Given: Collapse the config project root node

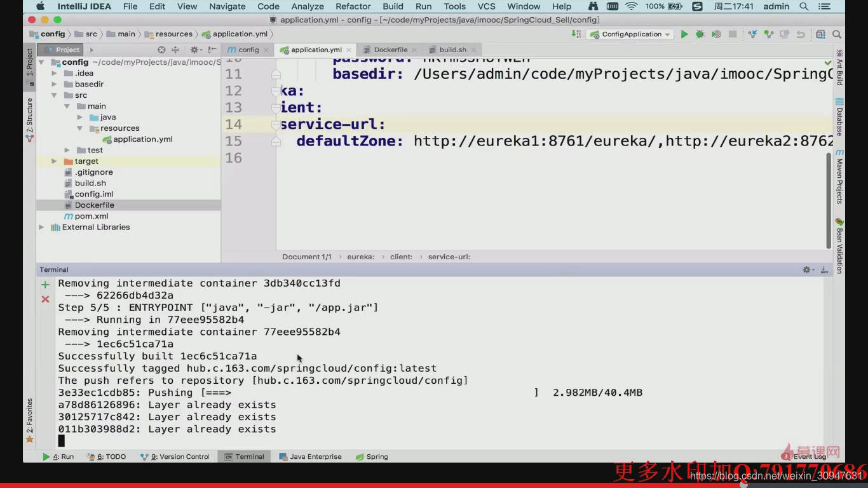Looking at the screenshot, I should pyautogui.click(x=42, y=62).
